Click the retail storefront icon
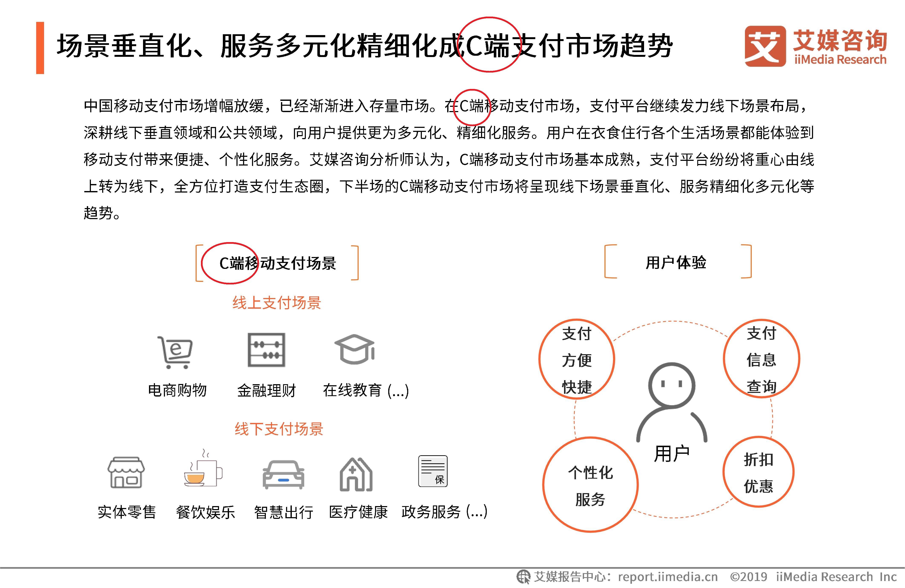Image resolution: width=905 pixels, height=588 pixels. click(x=126, y=472)
